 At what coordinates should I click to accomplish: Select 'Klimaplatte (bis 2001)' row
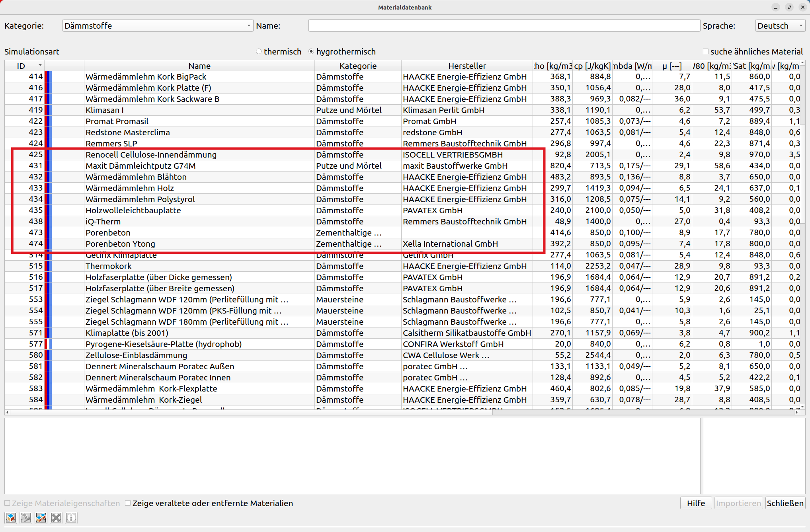402,333
